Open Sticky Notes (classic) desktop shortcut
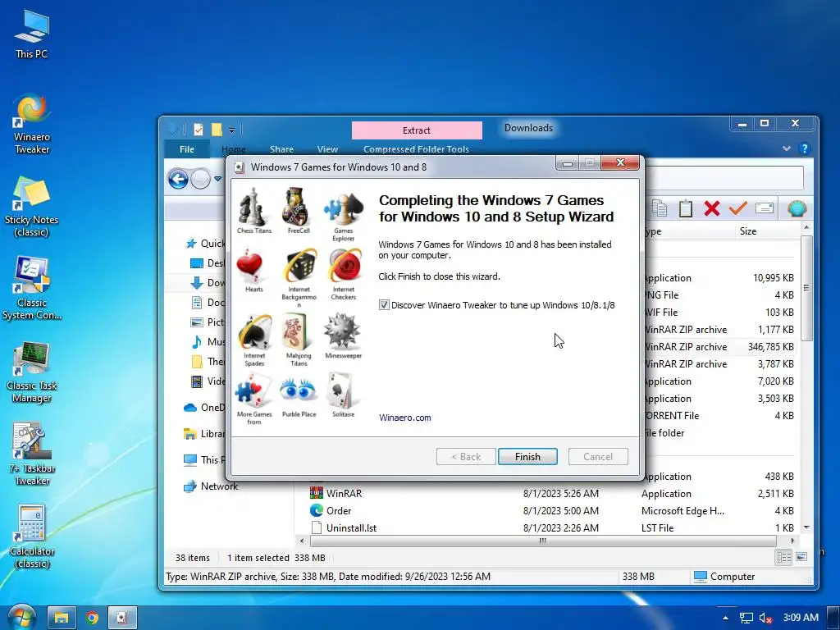This screenshot has width=840, height=630. coord(31,207)
